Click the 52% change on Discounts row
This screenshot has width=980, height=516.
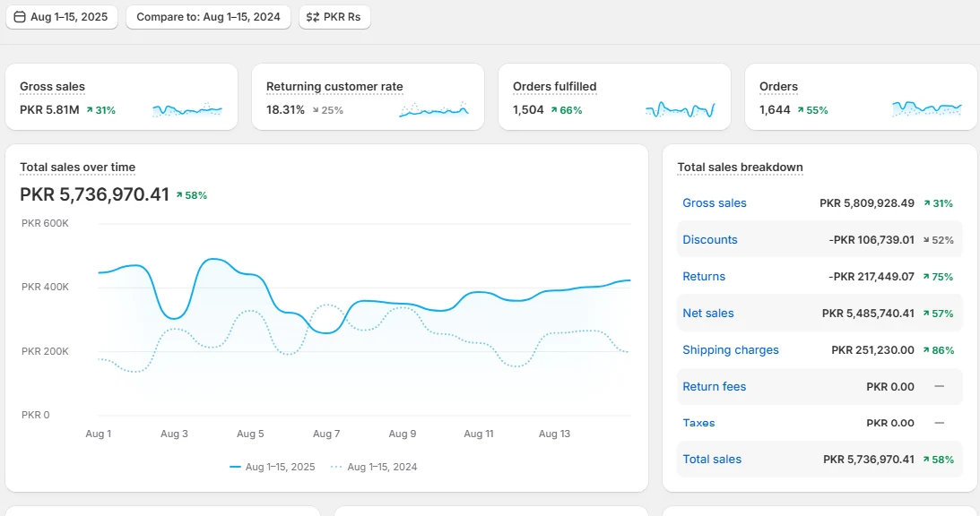click(939, 240)
